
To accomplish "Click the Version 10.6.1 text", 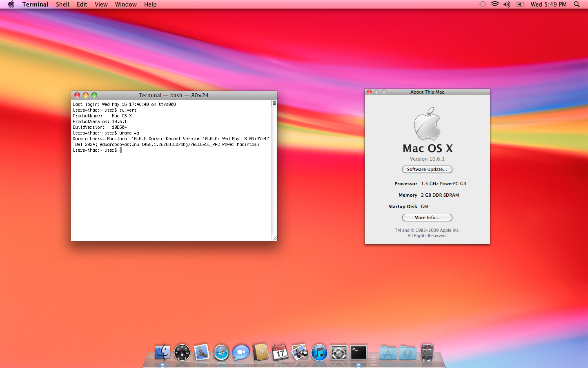I will tap(427, 159).
